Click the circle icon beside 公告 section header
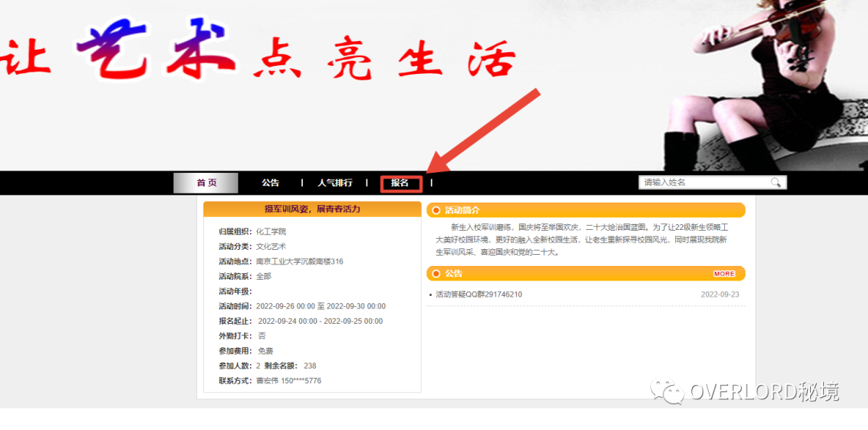Screen dimensions: 868x430 coord(436,274)
